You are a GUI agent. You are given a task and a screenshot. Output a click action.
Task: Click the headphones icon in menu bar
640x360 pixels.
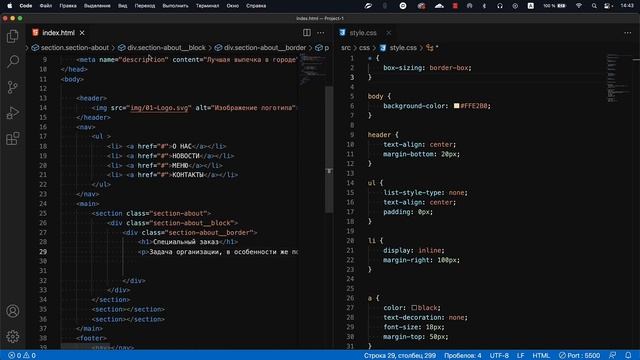[500, 6]
